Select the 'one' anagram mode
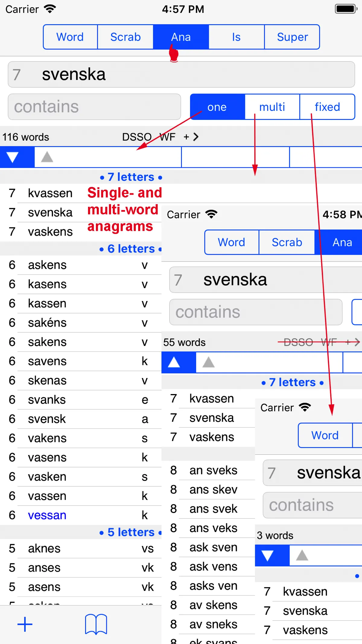Viewport: 362px width, 644px height. pos(217,107)
